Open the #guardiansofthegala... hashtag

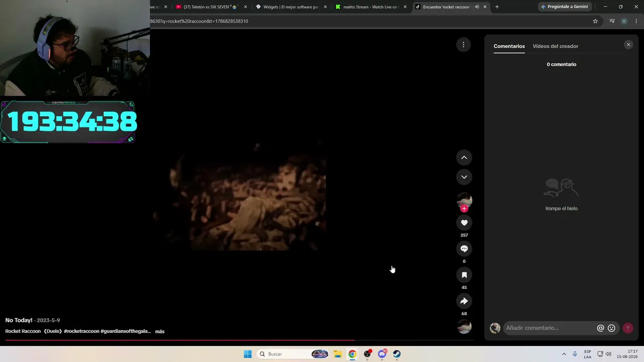[126, 331]
